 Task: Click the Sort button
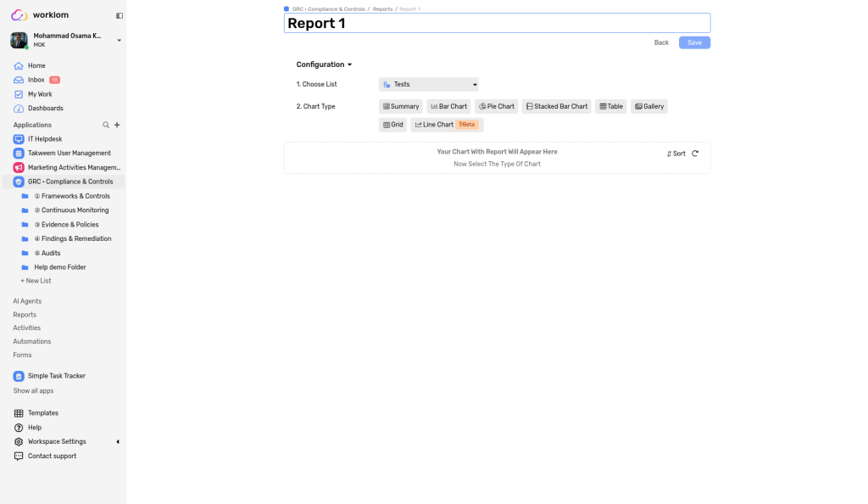pyautogui.click(x=676, y=154)
